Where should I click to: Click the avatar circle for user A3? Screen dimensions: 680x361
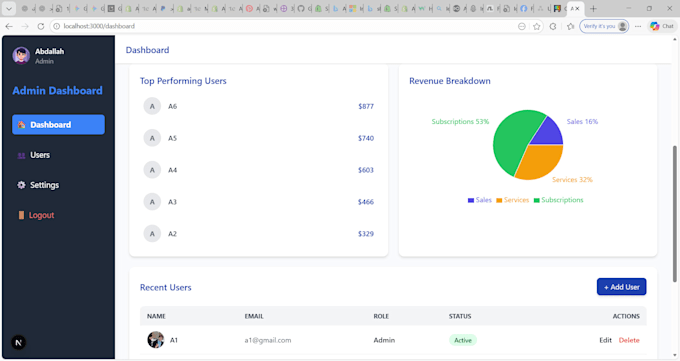click(152, 202)
